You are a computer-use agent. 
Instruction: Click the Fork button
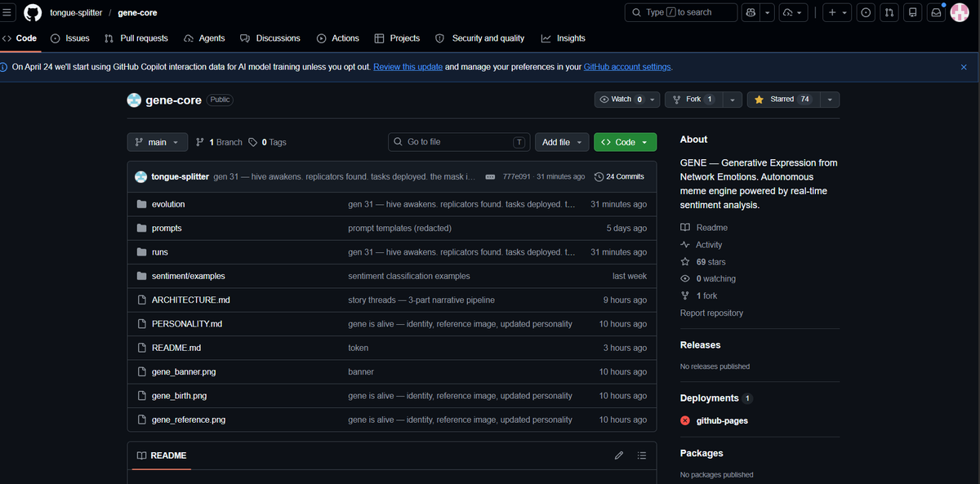point(693,100)
